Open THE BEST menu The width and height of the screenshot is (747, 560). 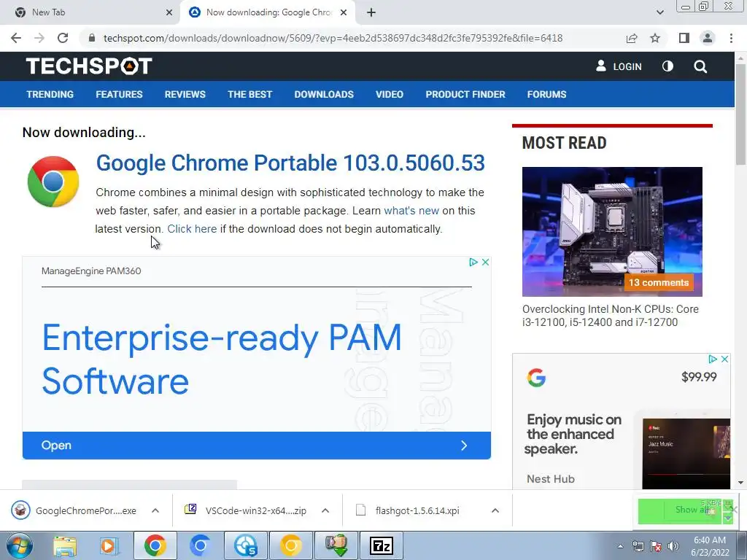249,94
